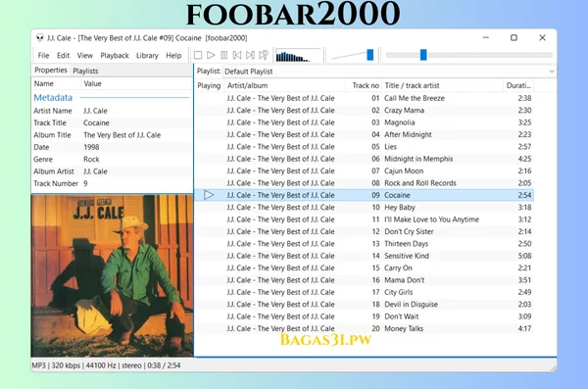Viewport: 588px width, 389px height.
Task: Select track 11 I'll Make Love to You Anytime
Action: pyautogui.click(x=365, y=219)
